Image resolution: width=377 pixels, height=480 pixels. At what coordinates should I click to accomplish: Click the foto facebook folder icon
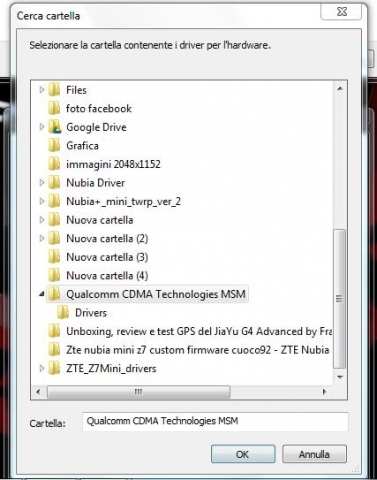[54, 108]
